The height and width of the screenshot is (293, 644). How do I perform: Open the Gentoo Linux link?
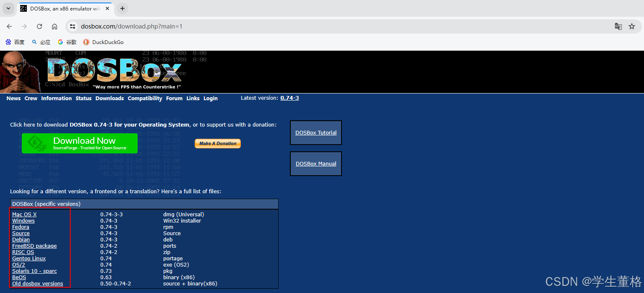coord(29,258)
